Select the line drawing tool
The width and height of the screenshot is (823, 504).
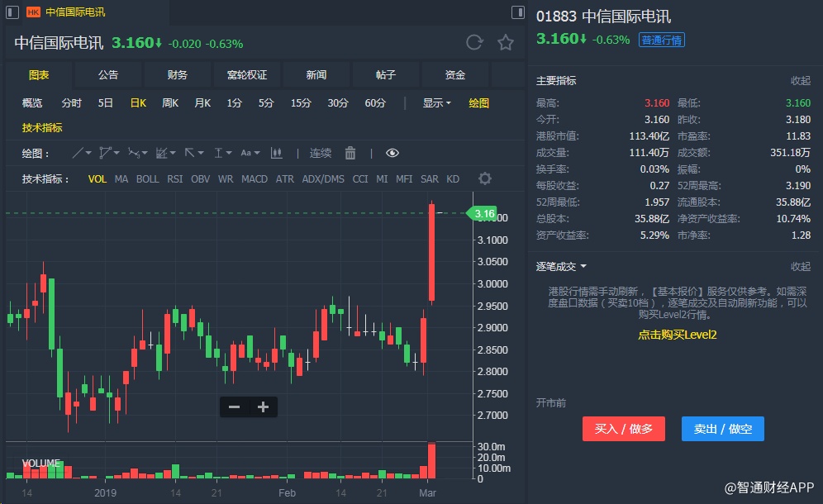coord(78,153)
